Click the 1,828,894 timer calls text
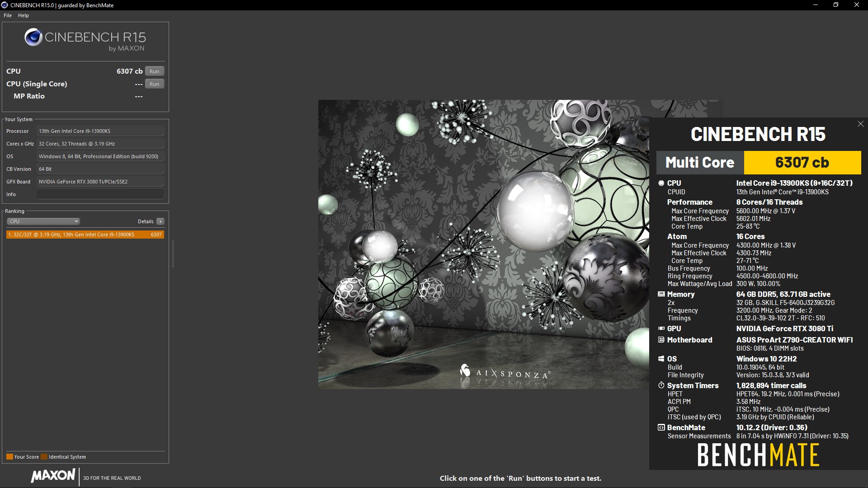The width and height of the screenshot is (868, 488). click(771, 385)
